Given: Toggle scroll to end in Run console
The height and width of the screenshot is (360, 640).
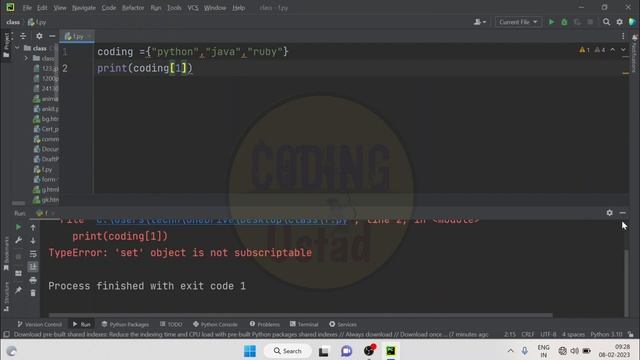Looking at the screenshot, I should click(x=33, y=267).
